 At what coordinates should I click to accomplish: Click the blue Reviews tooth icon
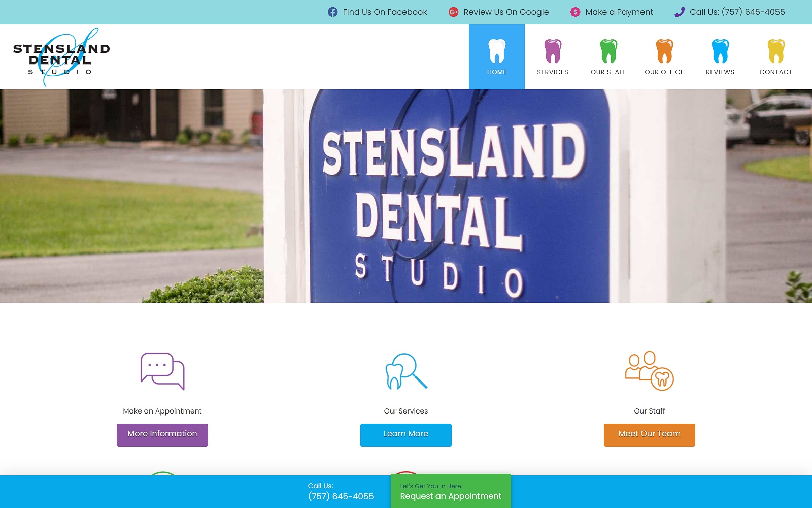(720, 51)
